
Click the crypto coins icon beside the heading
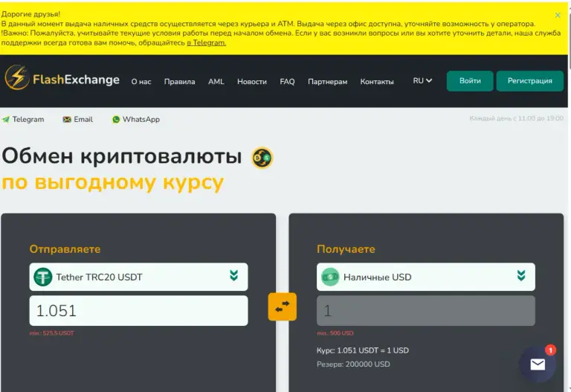tap(262, 158)
